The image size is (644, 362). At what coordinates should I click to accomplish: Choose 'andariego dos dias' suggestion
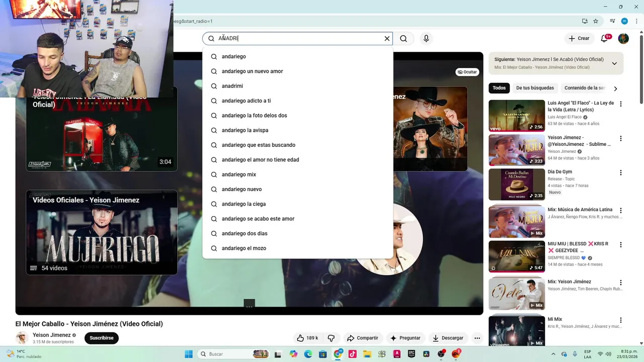point(298,234)
